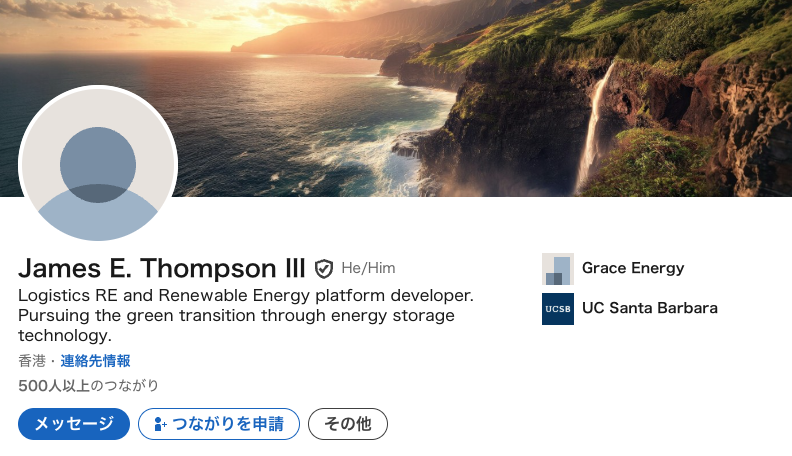This screenshot has height=456, width=792.
Task: Click the verified shield badge beside the name
Action: (324, 269)
